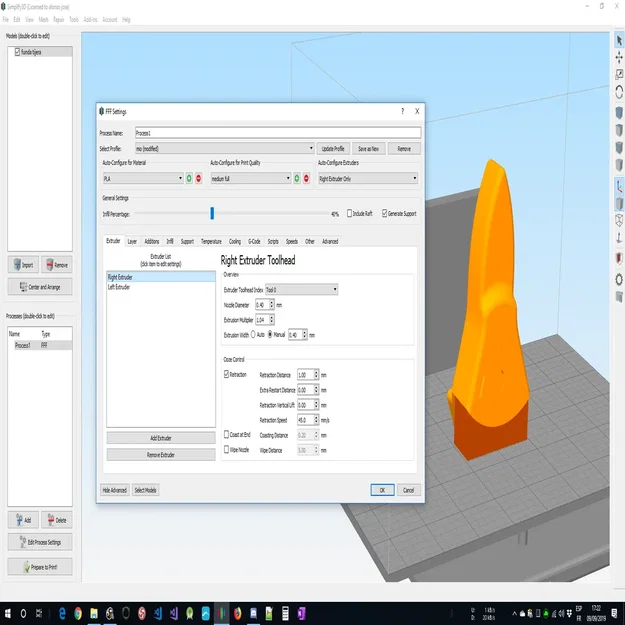
Task: Toggle the coordinate axes display icon
Action: [x=619, y=187]
